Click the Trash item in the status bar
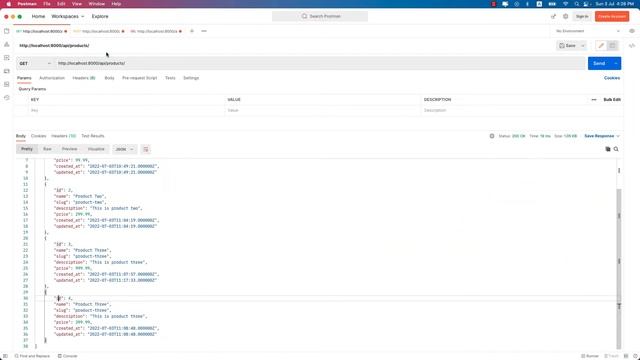The width and height of the screenshot is (640, 360). pyautogui.click(x=611, y=356)
